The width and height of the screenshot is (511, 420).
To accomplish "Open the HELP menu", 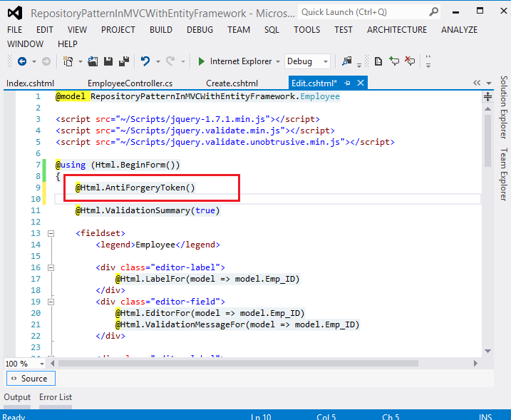I will [68, 44].
